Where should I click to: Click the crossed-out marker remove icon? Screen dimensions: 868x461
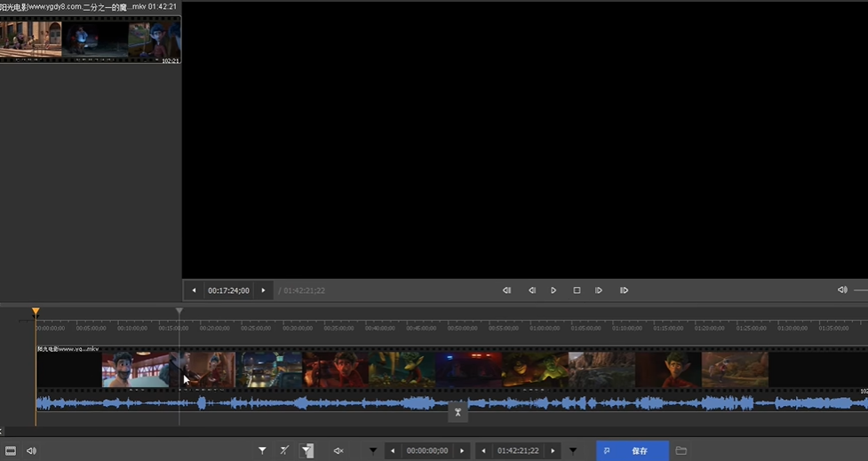click(284, 450)
